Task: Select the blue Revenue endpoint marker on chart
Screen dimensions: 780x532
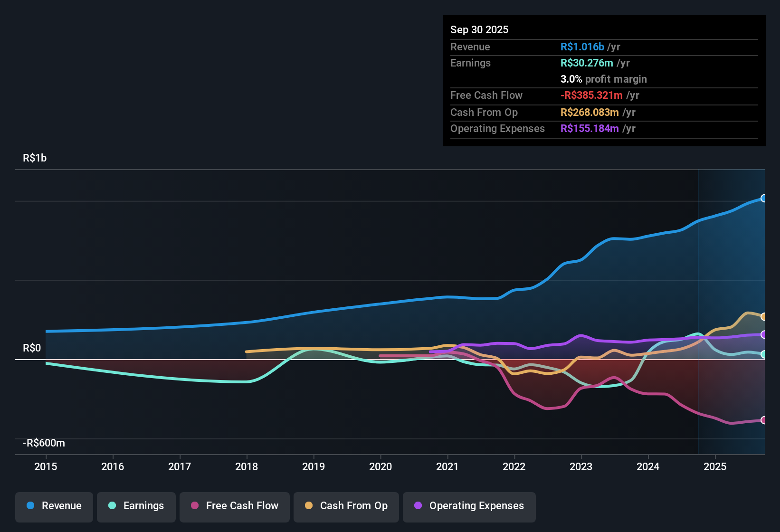Action: click(x=763, y=198)
